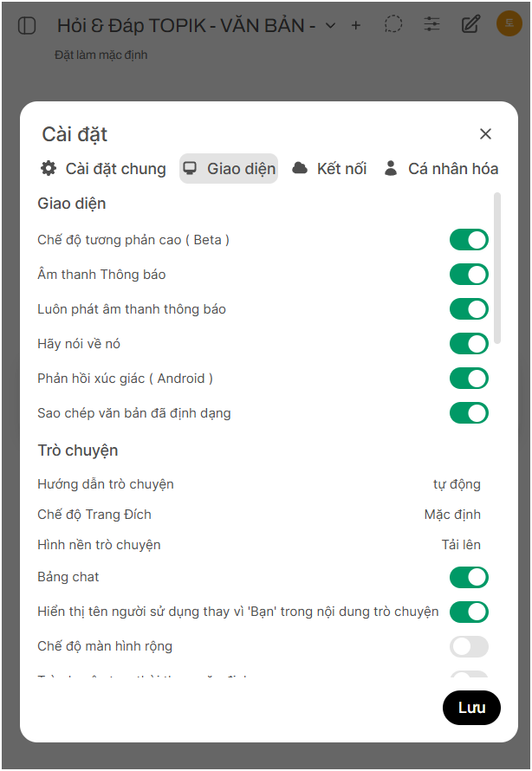Change Chế độ Trang Đích from Mặc định
532x771 pixels.
(452, 515)
